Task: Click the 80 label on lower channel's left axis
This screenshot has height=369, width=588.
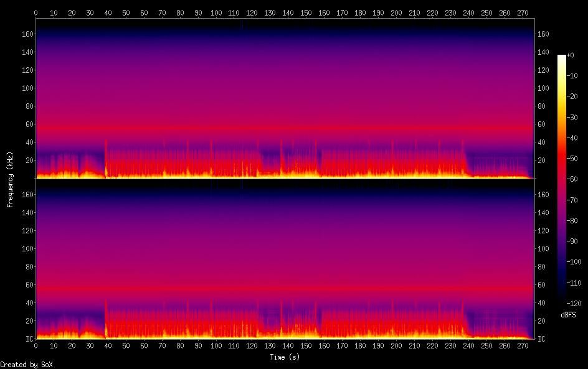Action: pyautogui.click(x=29, y=267)
